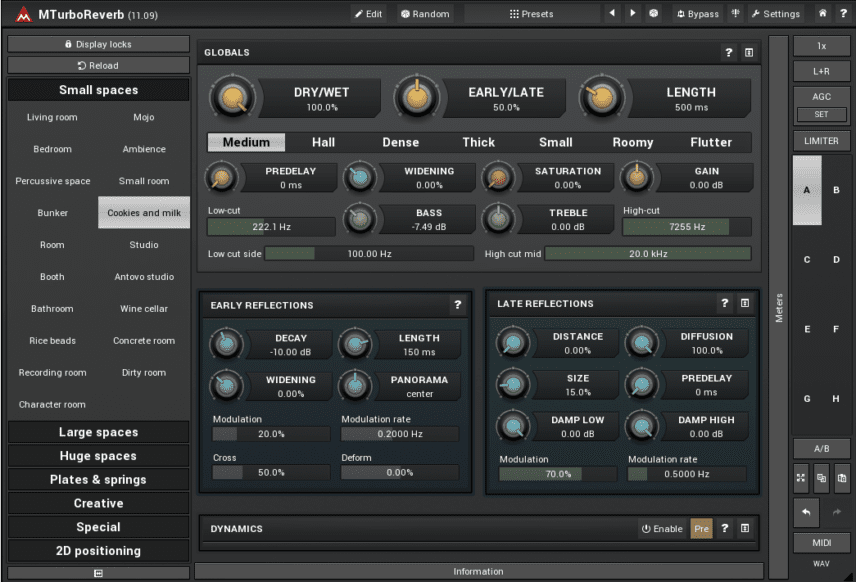The height and width of the screenshot is (582, 856).
Task: Switch to the Flutter reverb mode
Action: 711,142
